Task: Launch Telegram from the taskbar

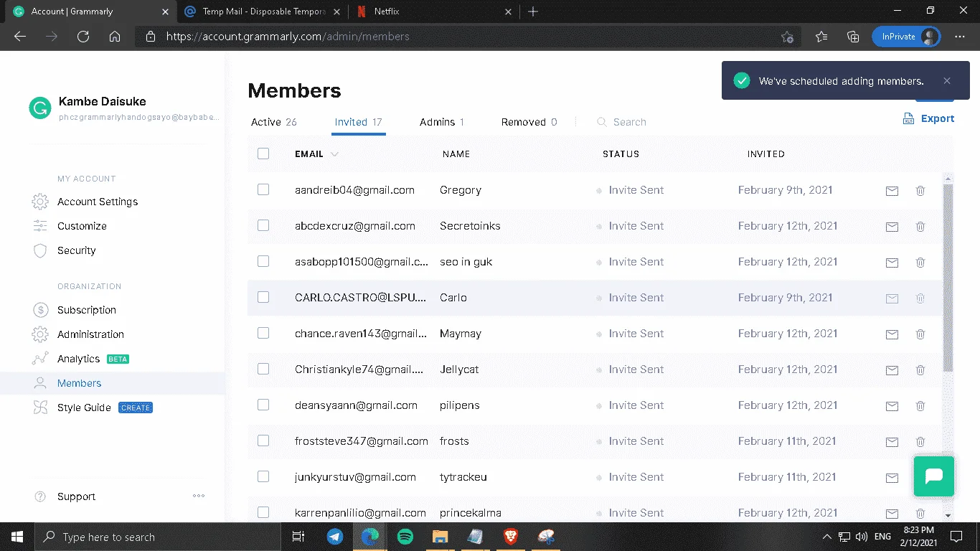Action: tap(335, 537)
